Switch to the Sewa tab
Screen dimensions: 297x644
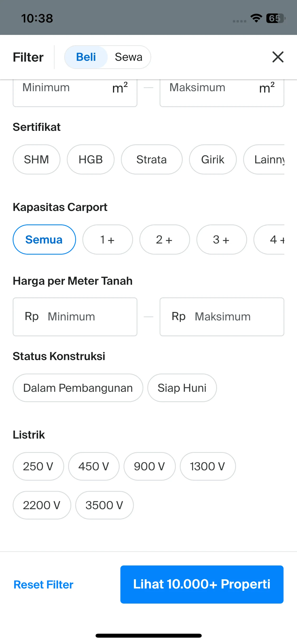[129, 57]
